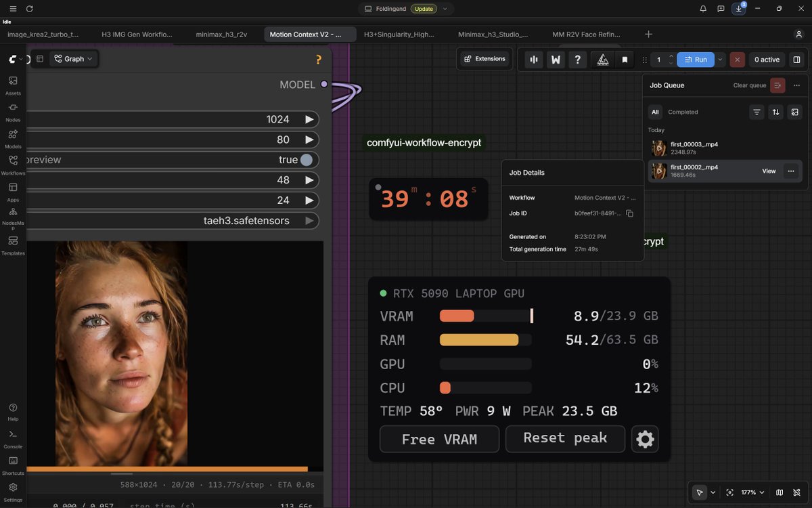
Task: Toggle the minimap icon
Action: (x=780, y=492)
